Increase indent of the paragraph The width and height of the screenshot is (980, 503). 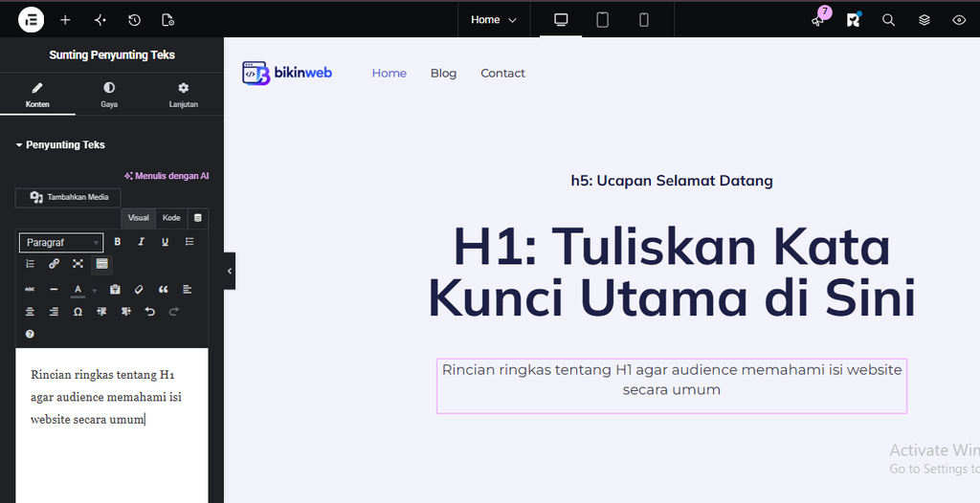click(x=125, y=312)
